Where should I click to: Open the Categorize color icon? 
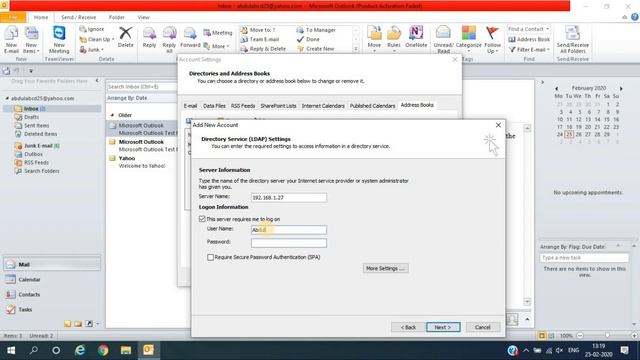469,38
